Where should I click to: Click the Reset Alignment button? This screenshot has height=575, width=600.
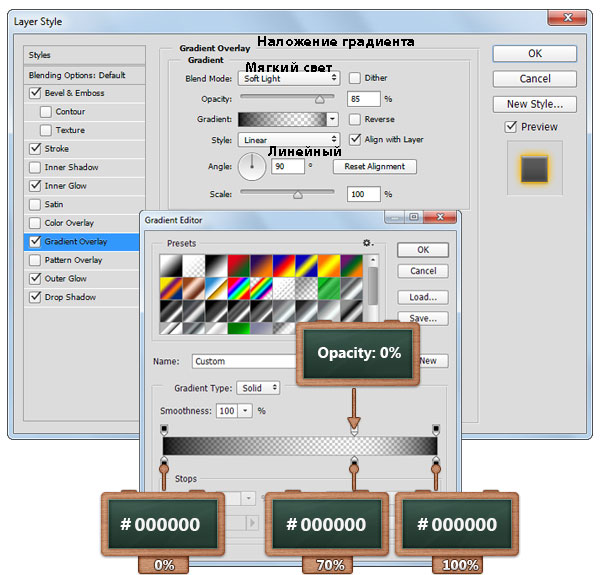375,166
